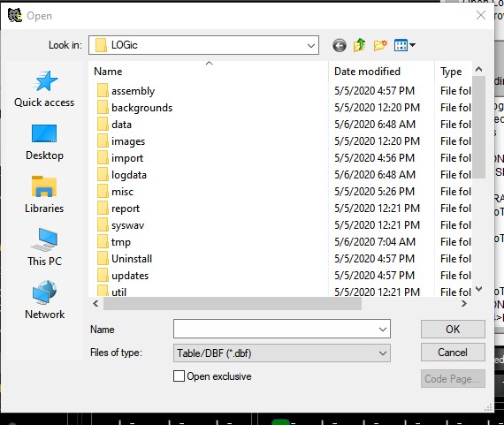Select Quick access in sidebar

point(44,89)
